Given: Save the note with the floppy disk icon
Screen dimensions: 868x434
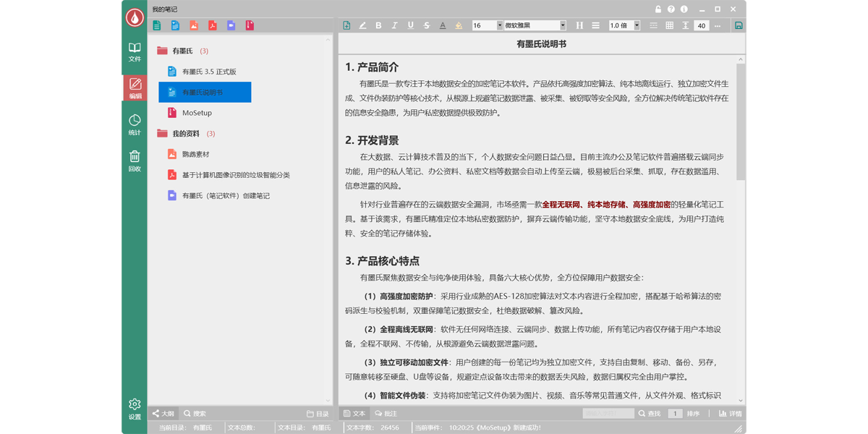Looking at the screenshot, I should coord(739,25).
